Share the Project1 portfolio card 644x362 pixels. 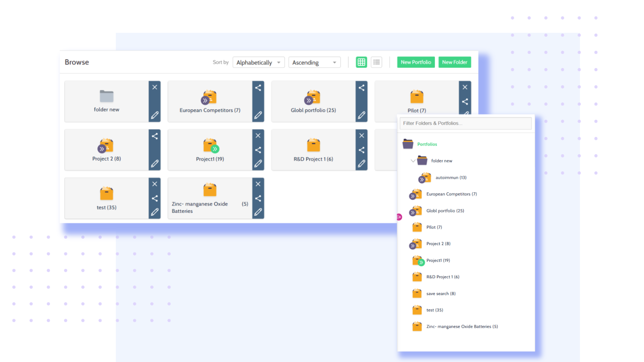pos(258,150)
